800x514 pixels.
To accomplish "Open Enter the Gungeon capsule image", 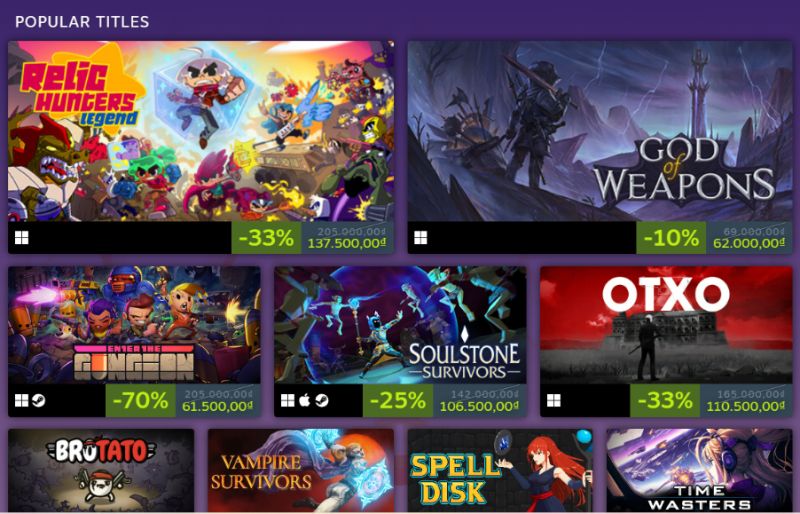I will pos(134,325).
